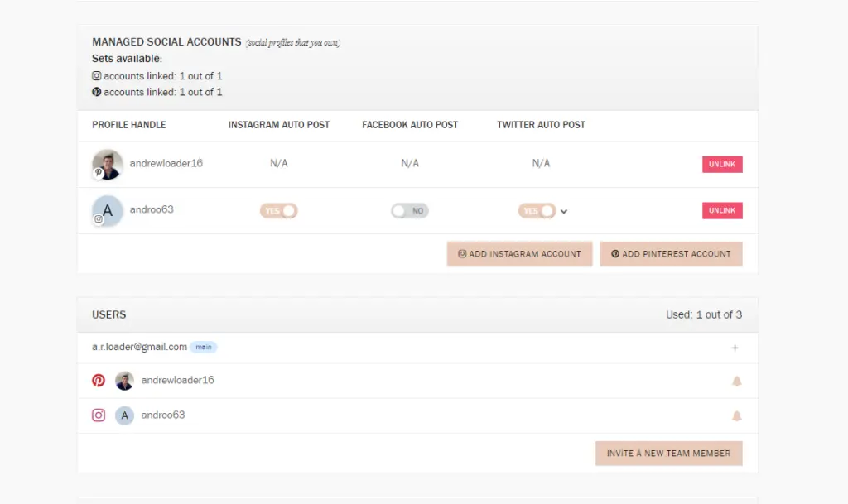
Task: Click Add Pinterest Account button
Action: [x=671, y=254]
